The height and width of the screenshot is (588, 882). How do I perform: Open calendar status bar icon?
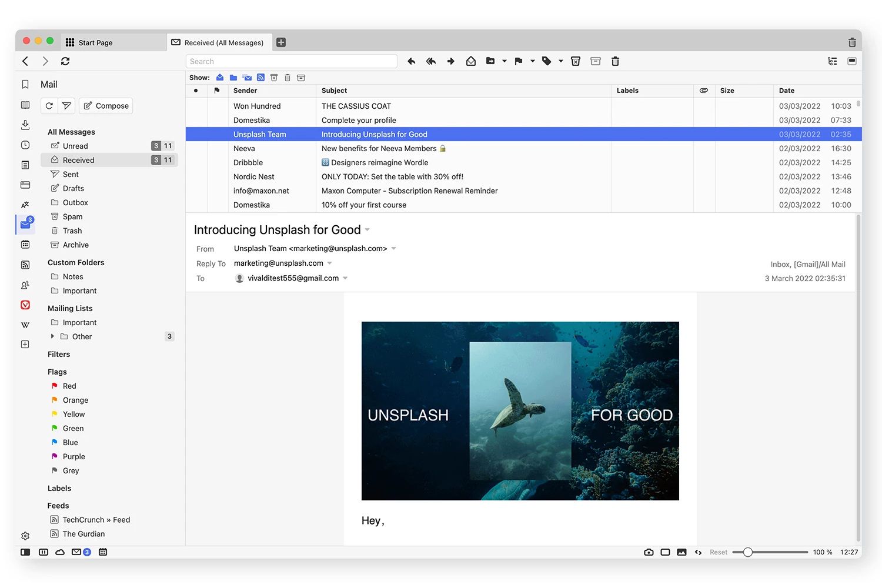[x=103, y=552]
